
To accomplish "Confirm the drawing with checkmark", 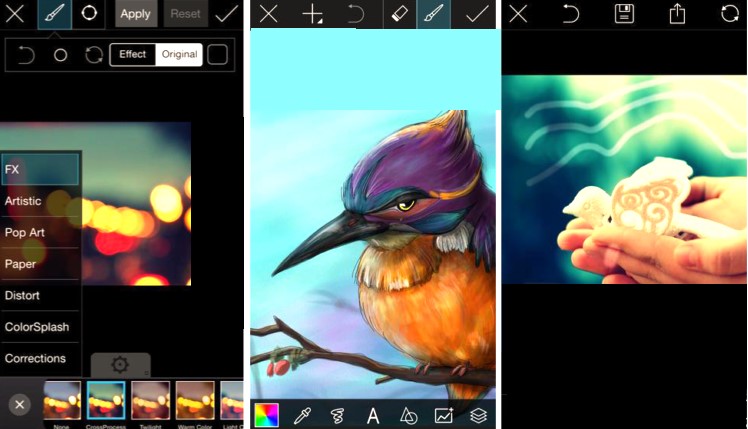I will coord(477,14).
